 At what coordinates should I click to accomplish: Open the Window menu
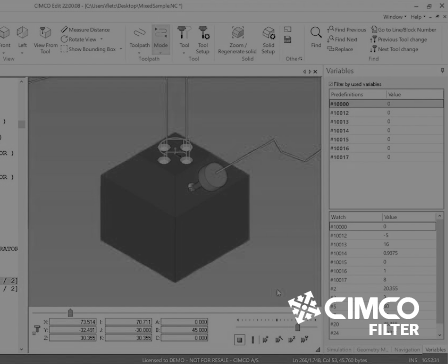(394, 17)
